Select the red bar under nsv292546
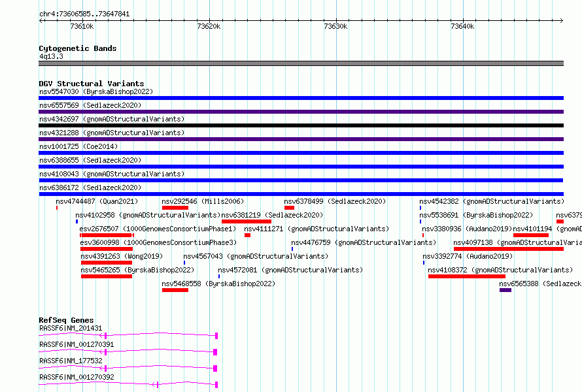Viewport: 582px width, 392px height. click(175, 208)
